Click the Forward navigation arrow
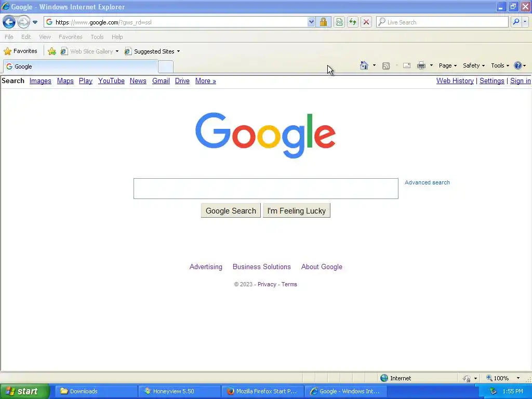 (23, 22)
